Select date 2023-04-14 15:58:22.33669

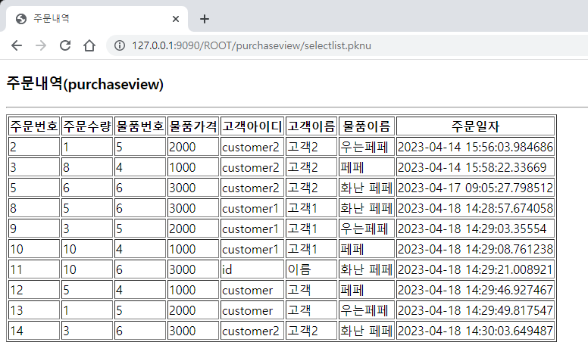475,167
